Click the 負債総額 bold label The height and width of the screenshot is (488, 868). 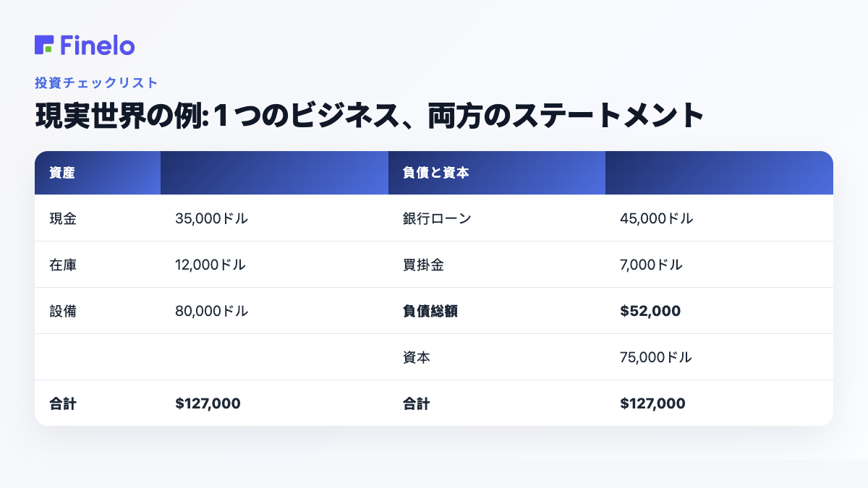click(430, 311)
